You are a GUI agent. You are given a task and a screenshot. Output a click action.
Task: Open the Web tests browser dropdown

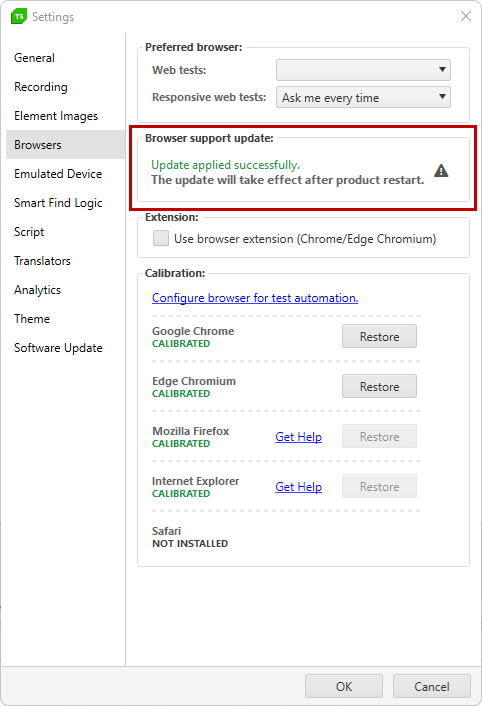(363, 70)
